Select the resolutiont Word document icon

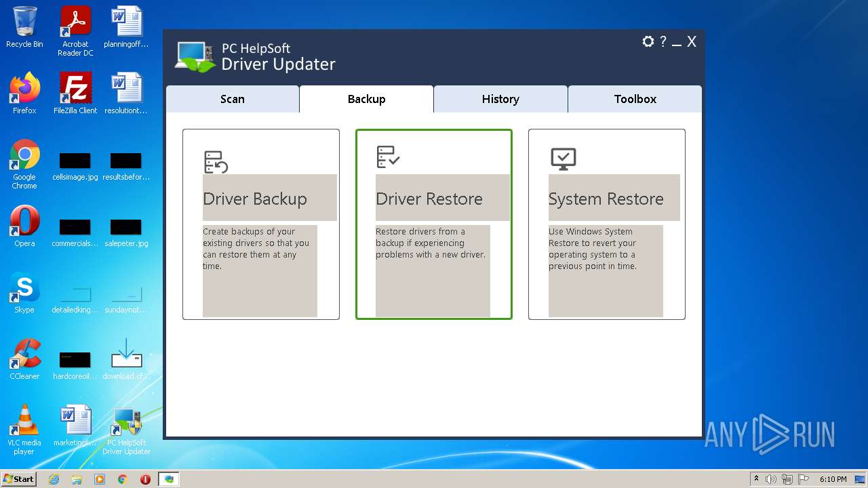pos(126,94)
